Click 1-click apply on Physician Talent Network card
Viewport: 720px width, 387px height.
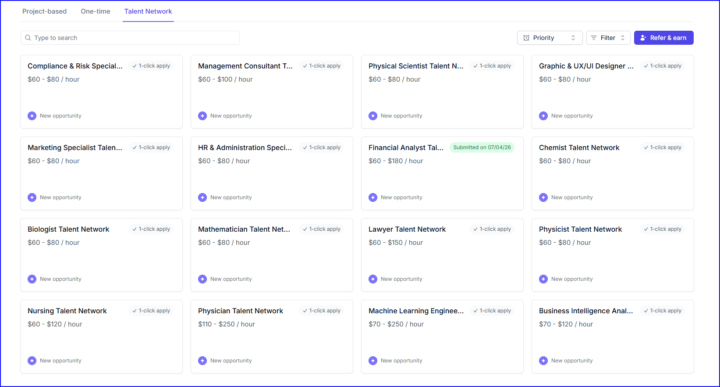coord(321,311)
